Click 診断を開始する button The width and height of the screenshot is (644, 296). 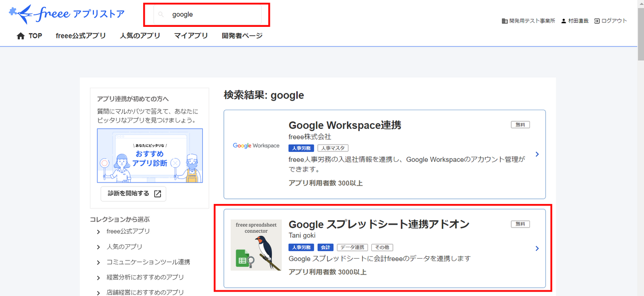coord(133,194)
